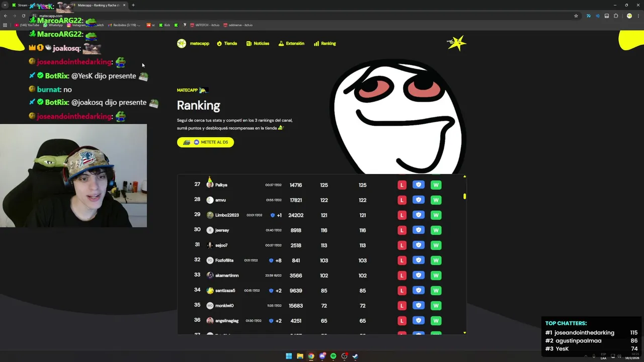Open the Chrome extensions puzzle icon
This screenshot has height=362, width=644.
(616, 16)
